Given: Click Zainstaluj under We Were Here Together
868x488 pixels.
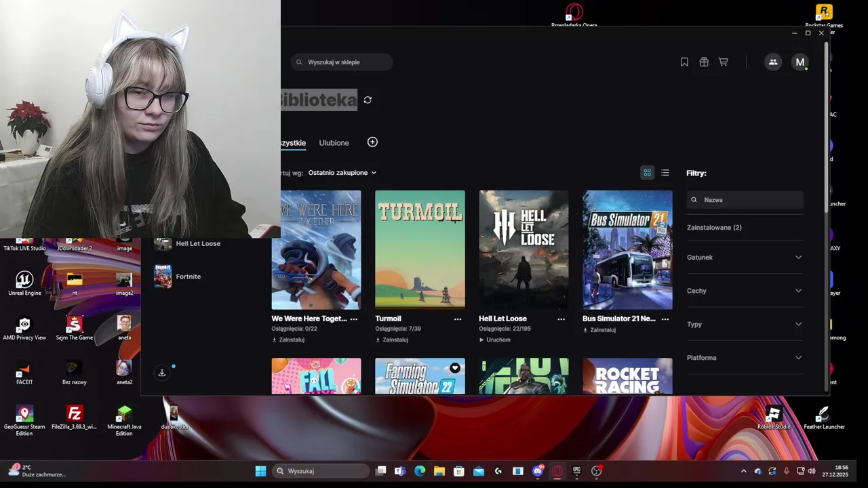Looking at the screenshot, I should tap(288, 340).
